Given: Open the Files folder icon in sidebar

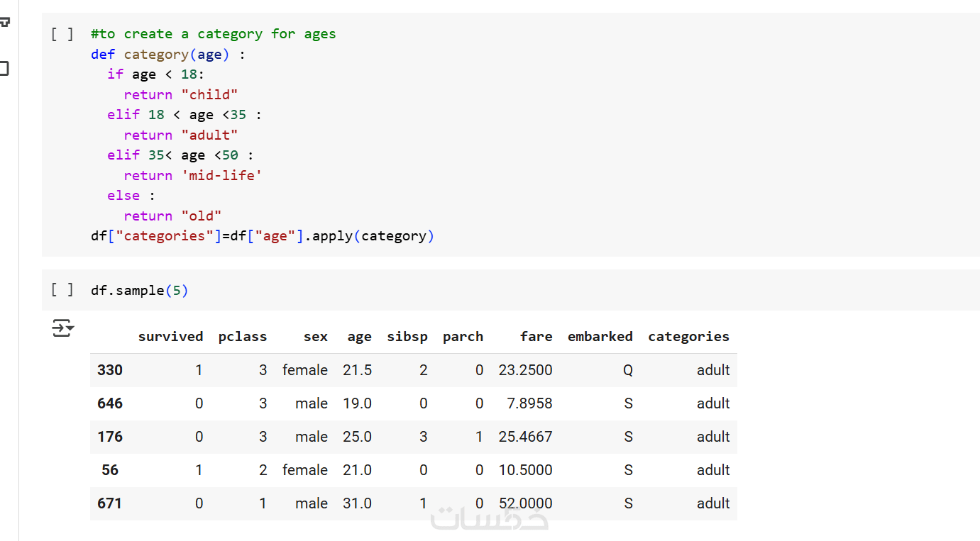Looking at the screenshot, I should pos(4,69).
